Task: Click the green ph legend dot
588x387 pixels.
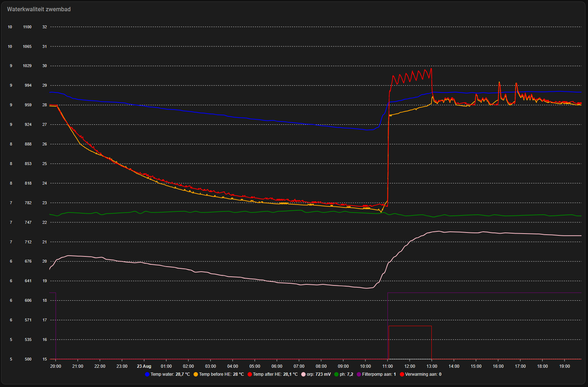Action: pos(336,374)
